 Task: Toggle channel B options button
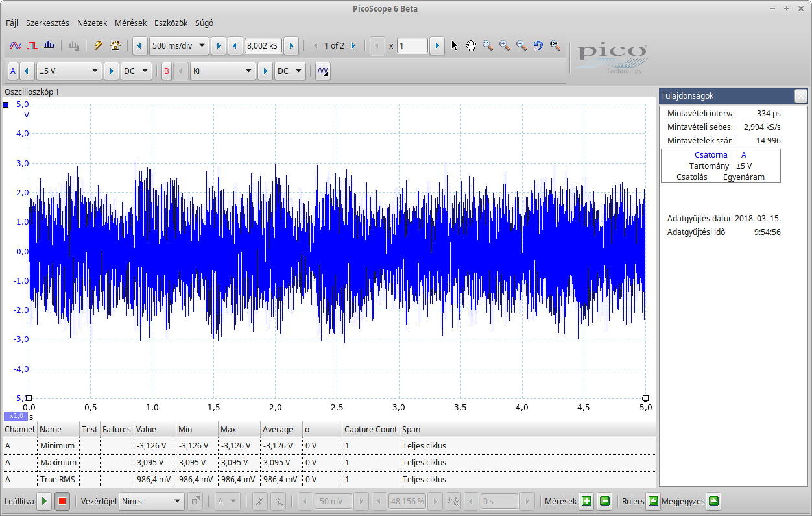tap(167, 71)
